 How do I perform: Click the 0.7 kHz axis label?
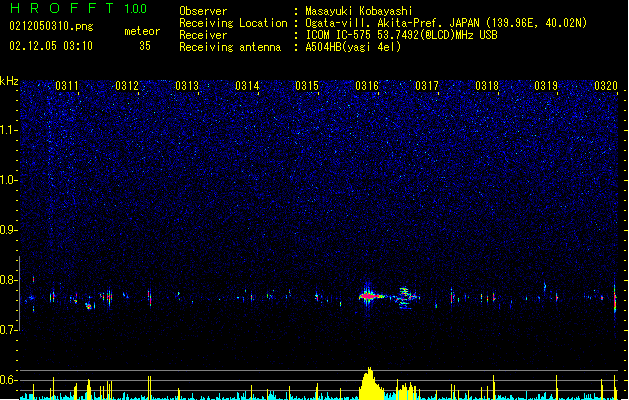pyautogui.click(x=8, y=330)
